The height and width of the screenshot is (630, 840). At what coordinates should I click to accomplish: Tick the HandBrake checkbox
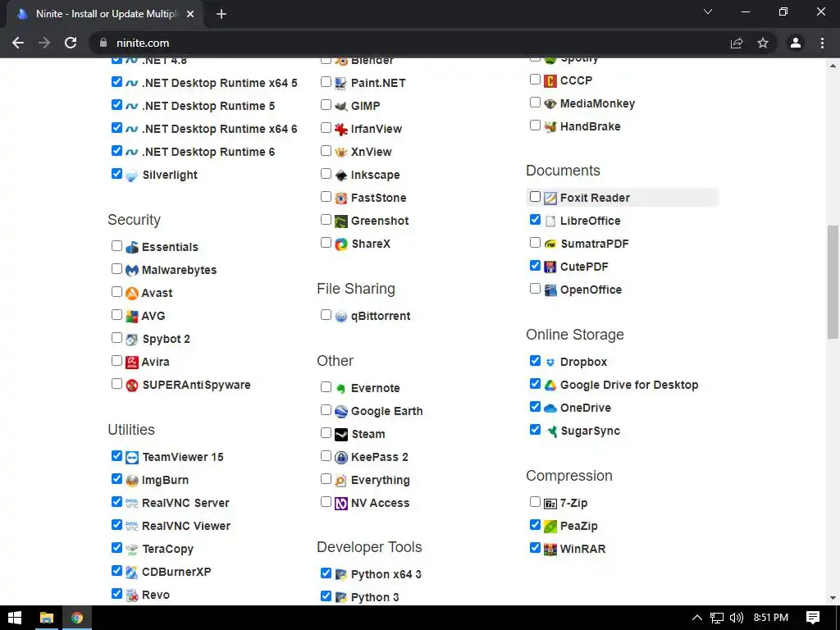tap(535, 126)
